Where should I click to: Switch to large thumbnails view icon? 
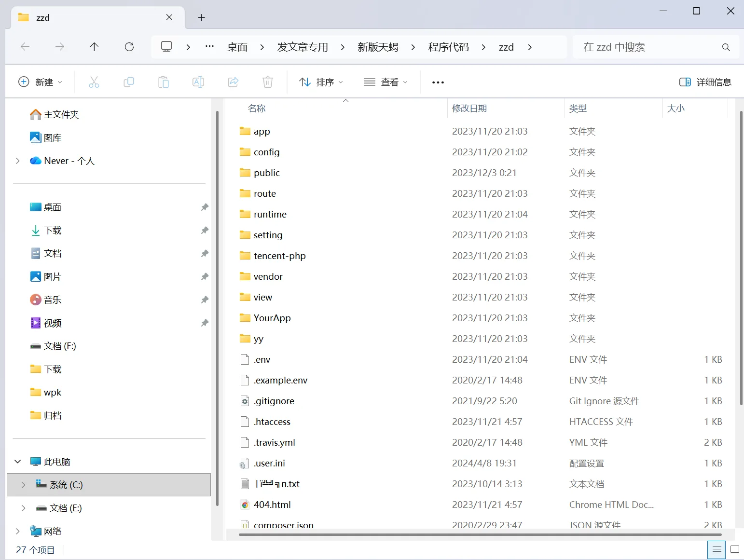tap(735, 550)
